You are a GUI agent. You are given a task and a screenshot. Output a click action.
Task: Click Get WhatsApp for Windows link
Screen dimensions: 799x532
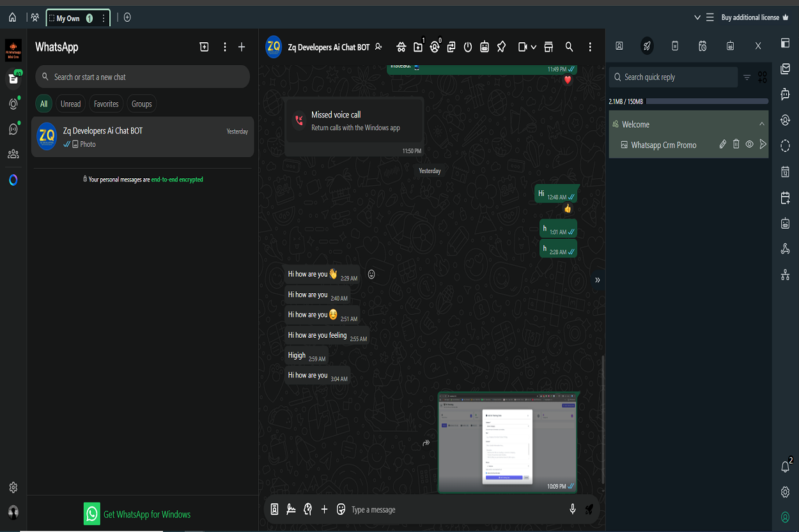[146, 514]
